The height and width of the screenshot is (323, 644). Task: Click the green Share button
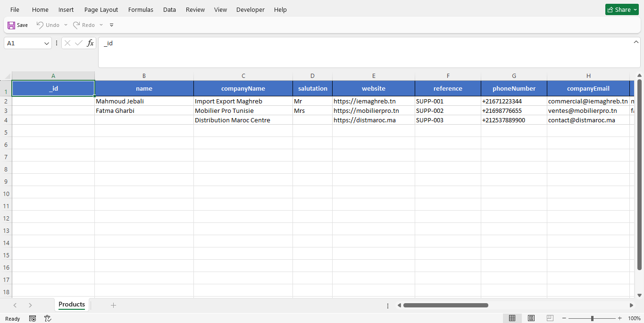click(622, 9)
